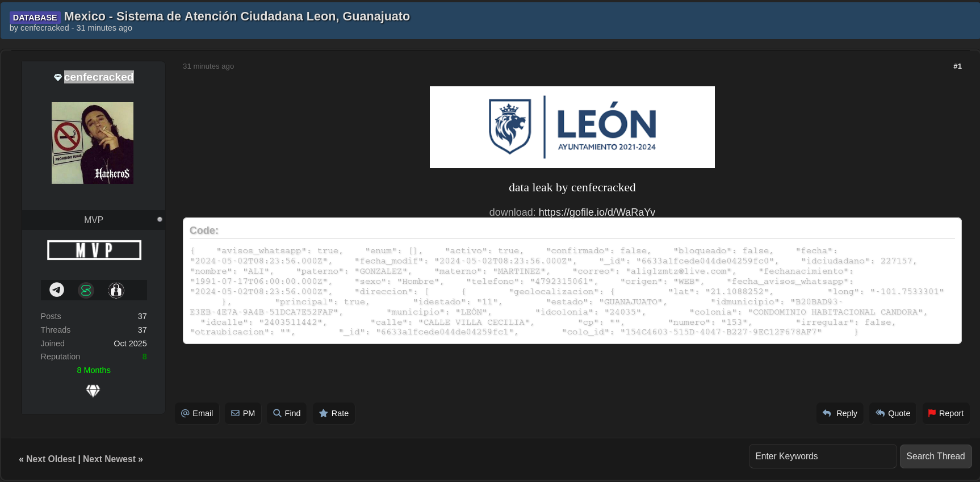Go to Next Oldest thread

point(51,459)
